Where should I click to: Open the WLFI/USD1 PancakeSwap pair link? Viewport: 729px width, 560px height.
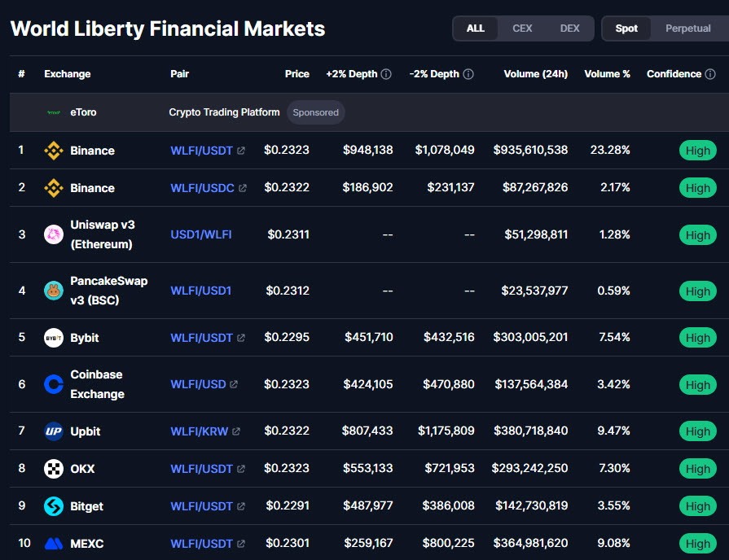(201, 291)
